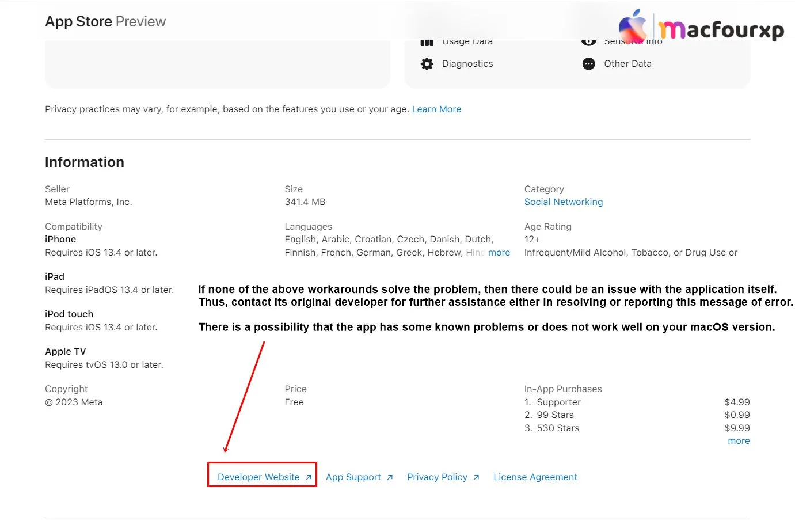Select the $9.99 price
This screenshot has width=795, height=532.
(737, 428)
